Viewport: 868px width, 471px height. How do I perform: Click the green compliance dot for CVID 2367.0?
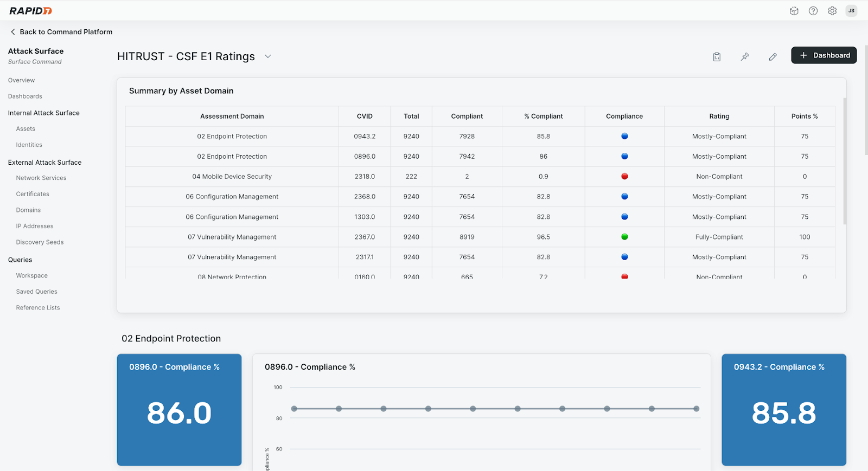pyautogui.click(x=624, y=237)
